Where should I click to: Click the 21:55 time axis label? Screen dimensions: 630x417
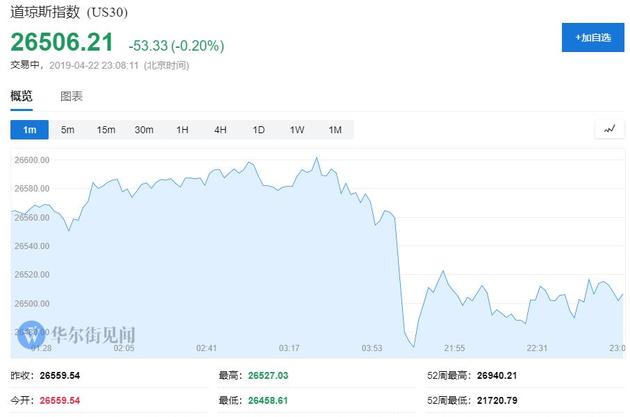click(454, 348)
